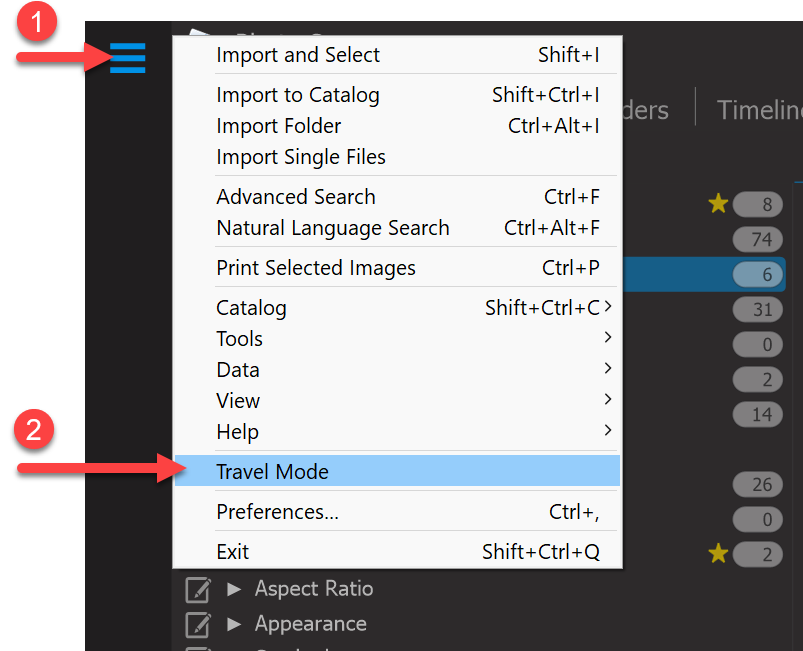Click the edit icon beside Appearance
The width and height of the screenshot is (803, 651).
click(x=198, y=624)
